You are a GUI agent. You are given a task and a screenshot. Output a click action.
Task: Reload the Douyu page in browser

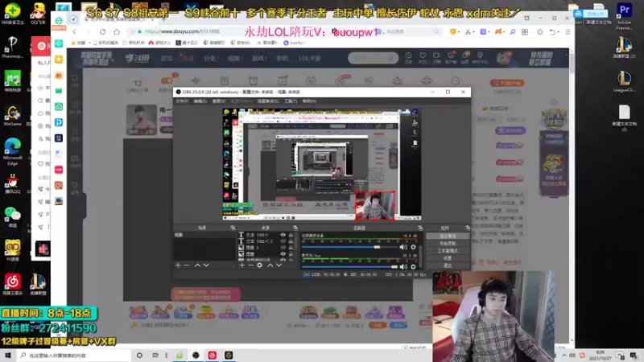(x=103, y=31)
